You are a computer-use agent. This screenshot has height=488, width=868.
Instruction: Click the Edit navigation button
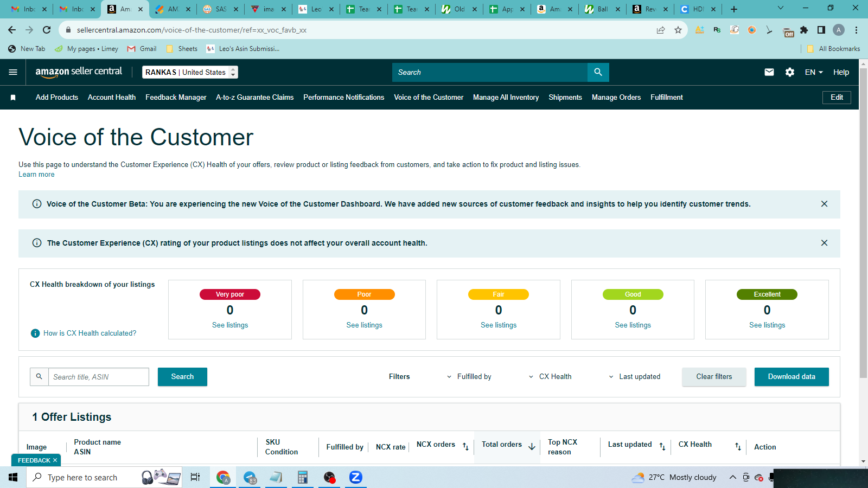[837, 97]
